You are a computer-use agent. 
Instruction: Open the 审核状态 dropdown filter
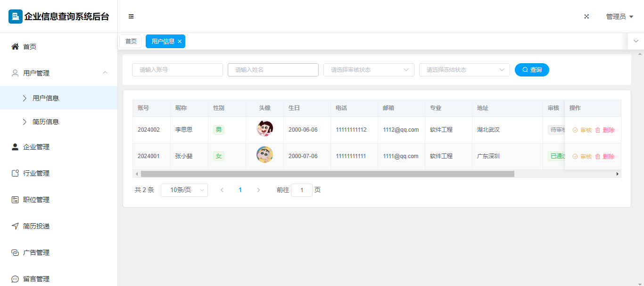point(368,70)
